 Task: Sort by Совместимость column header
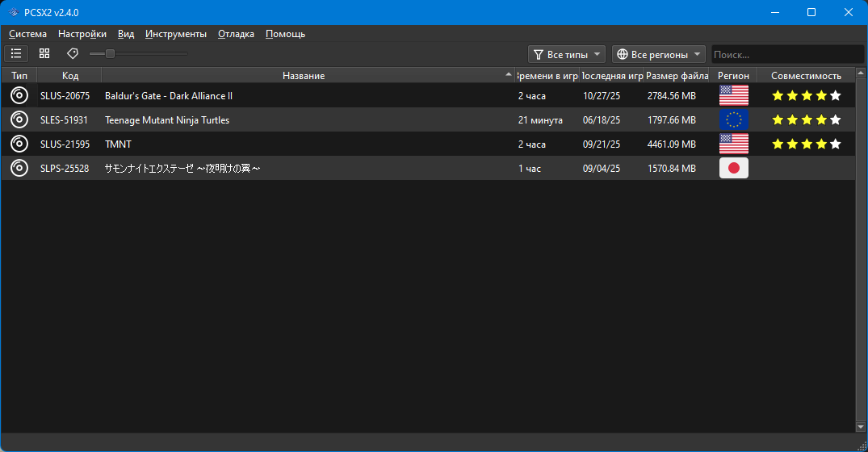[806, 75]
